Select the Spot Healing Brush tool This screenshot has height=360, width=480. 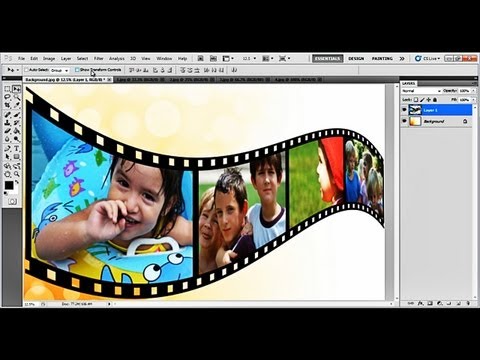tap(7, 115)
